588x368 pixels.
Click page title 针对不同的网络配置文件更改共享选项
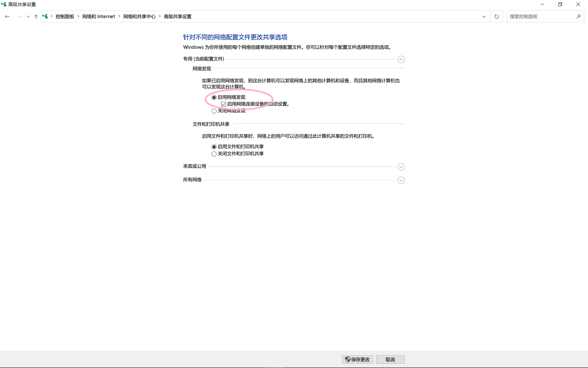point(235,37)
